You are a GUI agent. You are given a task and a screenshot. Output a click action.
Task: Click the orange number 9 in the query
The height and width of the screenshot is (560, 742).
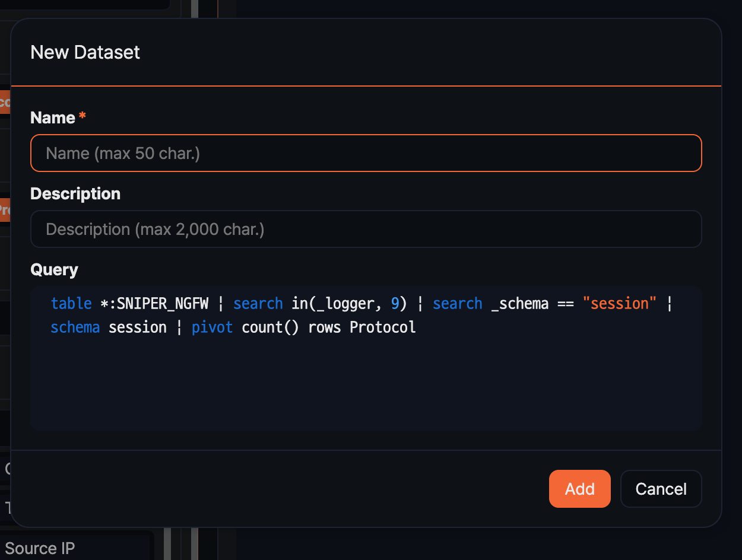click(x=395, y=303)
